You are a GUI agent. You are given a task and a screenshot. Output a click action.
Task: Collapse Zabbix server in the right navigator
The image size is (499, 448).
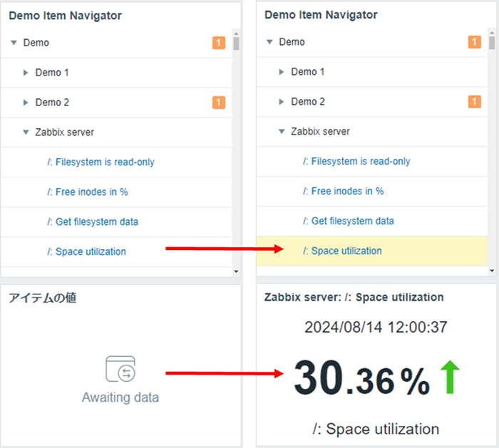(282, 132)
